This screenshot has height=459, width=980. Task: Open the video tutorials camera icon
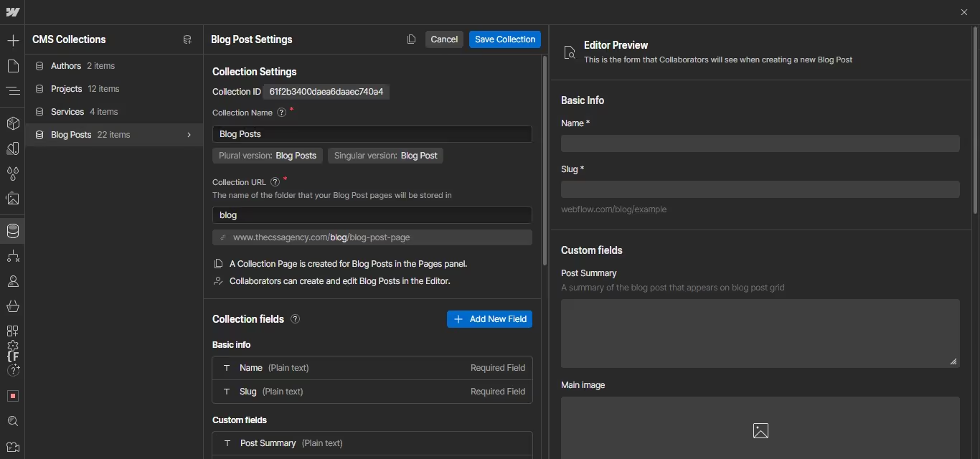point(12,447)
